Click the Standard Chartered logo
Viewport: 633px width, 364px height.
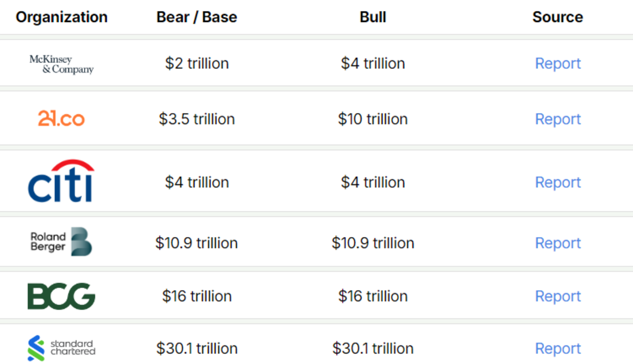pos(61,348)
